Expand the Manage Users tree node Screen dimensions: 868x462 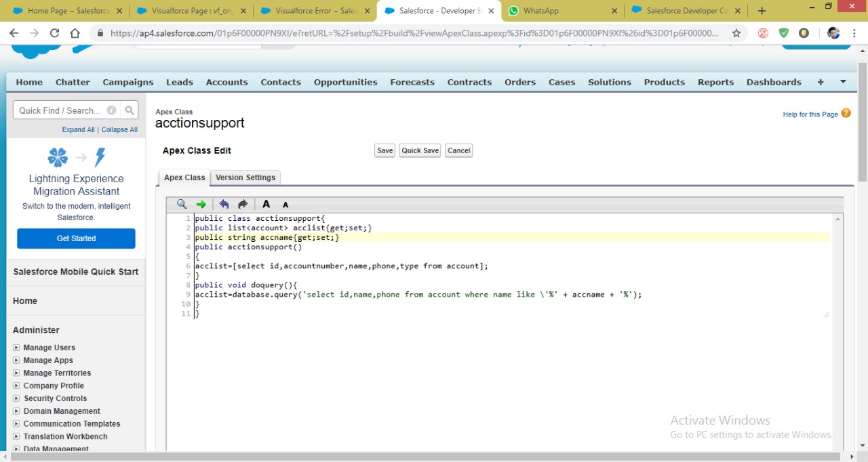(16, 348)
